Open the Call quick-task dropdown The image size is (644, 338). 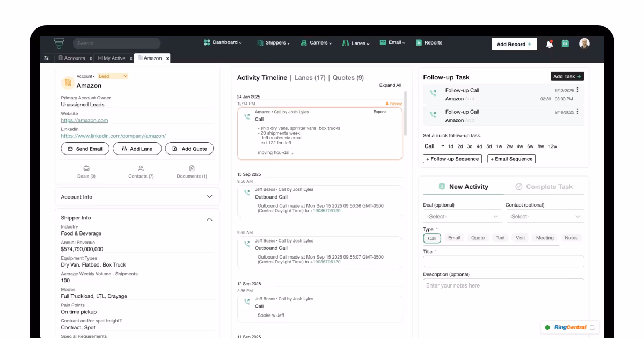click(x=431, y=146)
